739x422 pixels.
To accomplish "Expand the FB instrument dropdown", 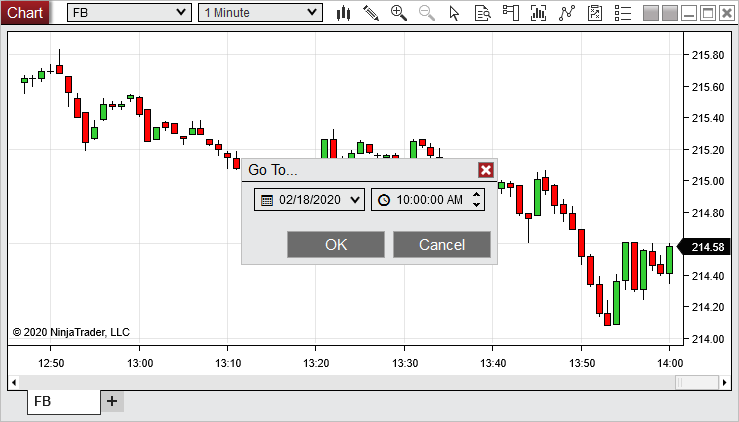I will point(180,13).
